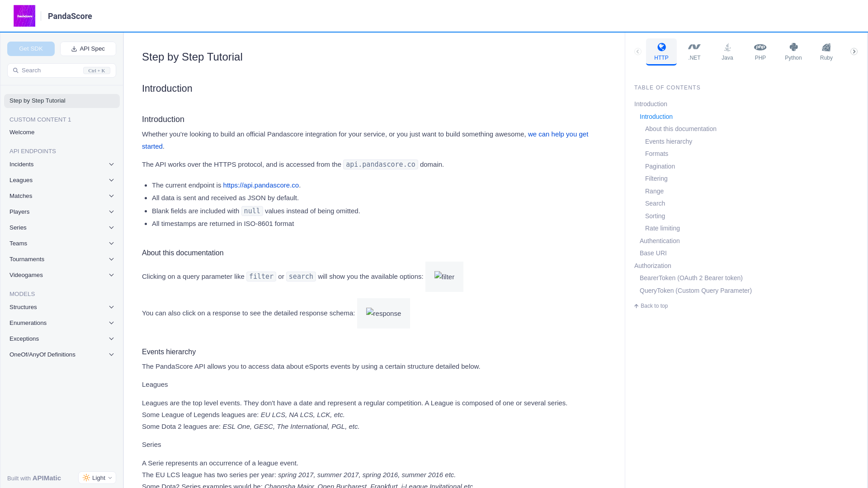Expand the Series section
This screenshot has width=868, height=488.
[x=62, y=228]
